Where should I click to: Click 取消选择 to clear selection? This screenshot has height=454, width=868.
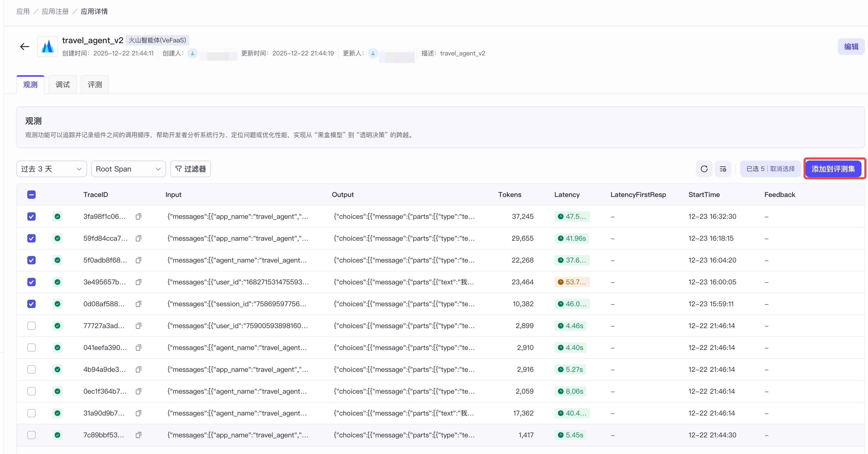782,169
